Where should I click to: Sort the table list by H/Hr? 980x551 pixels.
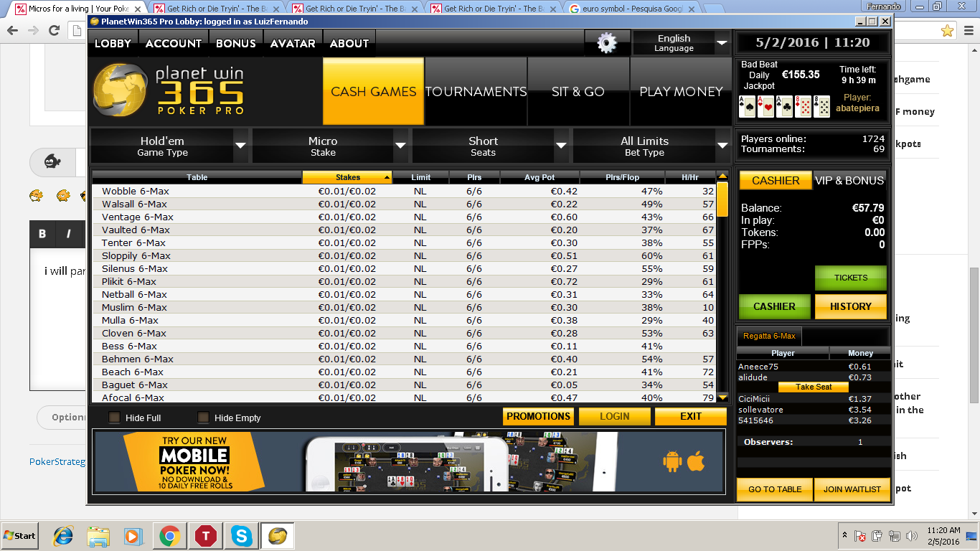[x=690, y=177]
